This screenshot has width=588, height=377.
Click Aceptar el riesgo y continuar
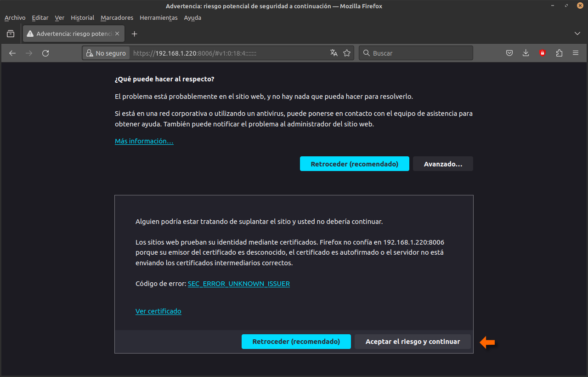click(413, 342)
